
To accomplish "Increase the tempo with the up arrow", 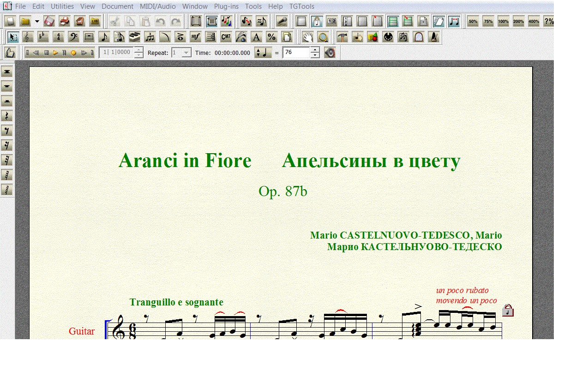I will pyautogui.click(x=315, y=50).
